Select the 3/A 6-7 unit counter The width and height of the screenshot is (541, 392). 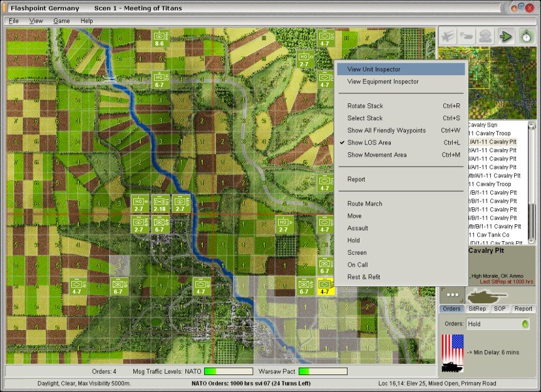click(325, 266)
